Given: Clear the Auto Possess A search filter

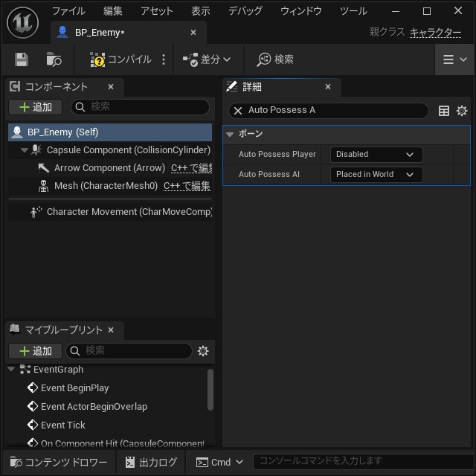Looking at the screenshot, I should pos(238,111).
